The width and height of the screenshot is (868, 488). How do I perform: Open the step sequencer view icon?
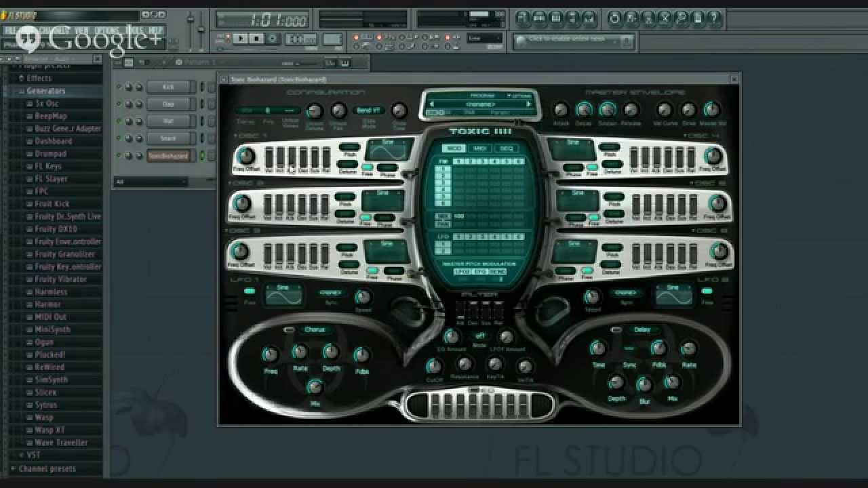pos(540,18)
